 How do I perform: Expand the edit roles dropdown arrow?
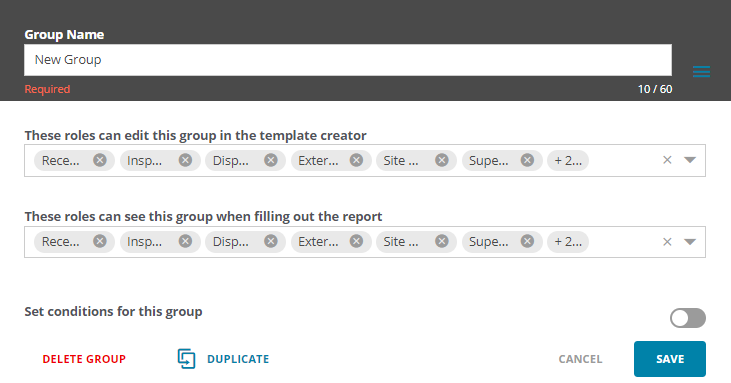pos(690,160)
